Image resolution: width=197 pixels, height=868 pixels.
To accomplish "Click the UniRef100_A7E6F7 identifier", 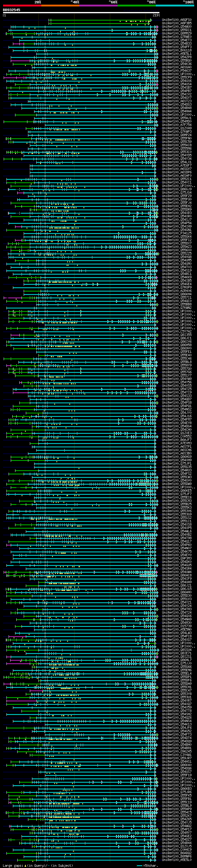I will [x=176, y=165].
